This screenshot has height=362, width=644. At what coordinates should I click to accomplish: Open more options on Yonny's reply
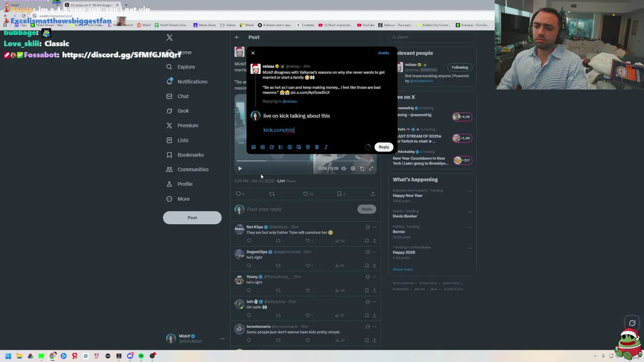coord(374,277)
